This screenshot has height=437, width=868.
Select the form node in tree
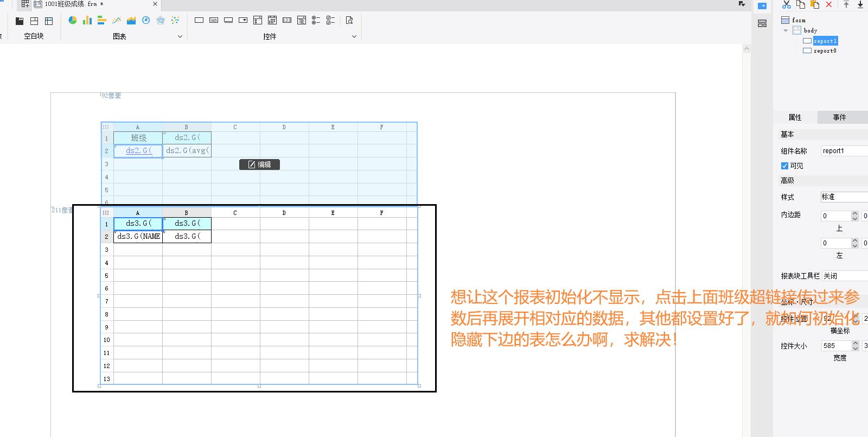(x=799, y=20)
